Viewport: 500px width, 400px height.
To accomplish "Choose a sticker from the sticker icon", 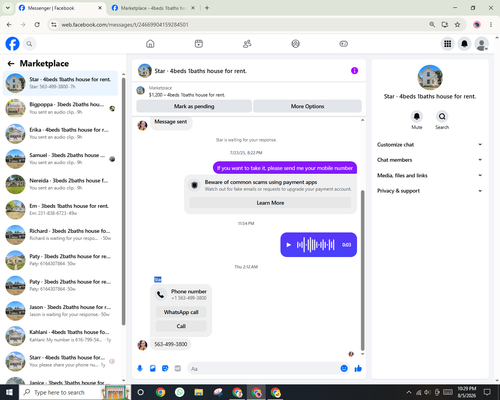I will pos(165,368).
